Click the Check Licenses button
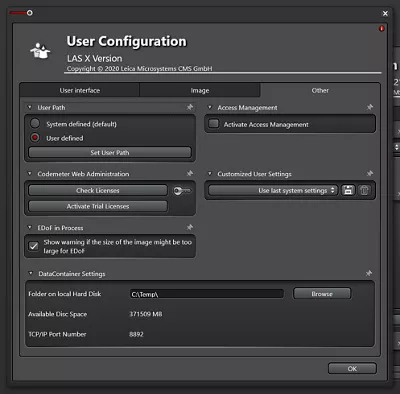Image resolution: width=400 pixels, height=394 pixels. (98, 190)
